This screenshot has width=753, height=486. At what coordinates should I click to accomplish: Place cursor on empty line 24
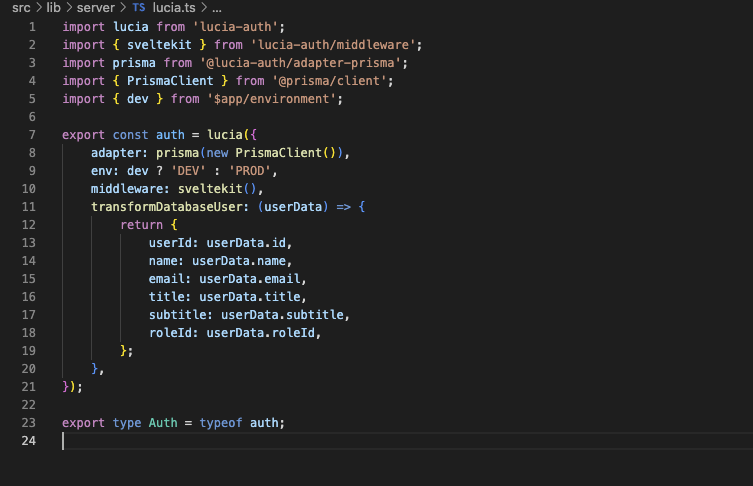tap(300, 441)
